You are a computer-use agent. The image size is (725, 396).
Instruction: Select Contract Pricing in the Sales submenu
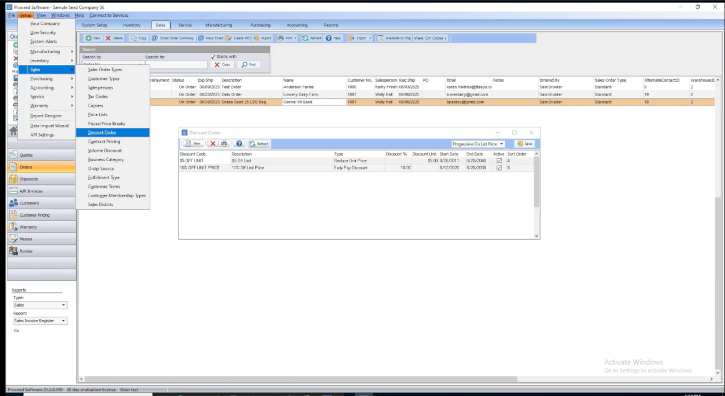tap(113, 142)
